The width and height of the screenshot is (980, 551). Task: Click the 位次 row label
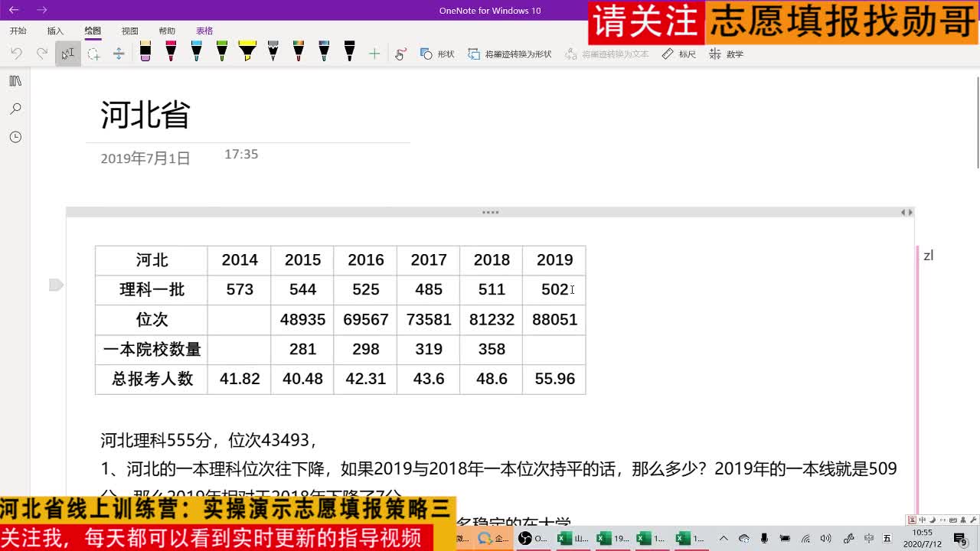pyautogui.click(x=152, y=320)
